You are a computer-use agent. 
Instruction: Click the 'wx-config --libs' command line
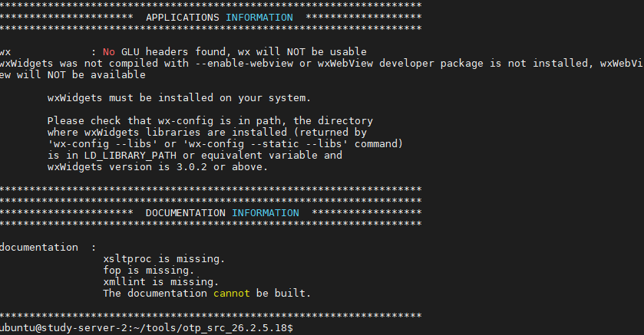[x=225, y=144]
